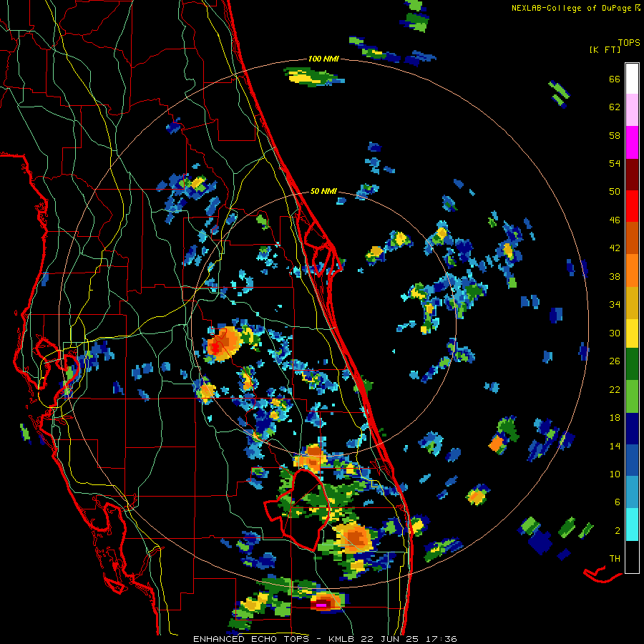Select the 42 legend scale label
Image resolution: width=644 pixels, height=644 pixels.
coord(615,248)
